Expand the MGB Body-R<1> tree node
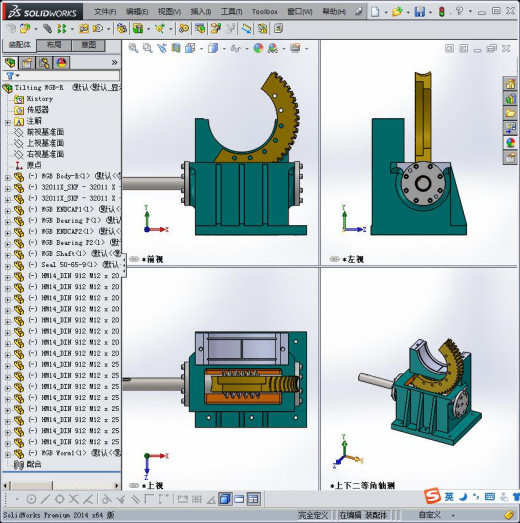Viewport: 520px width, 523px height. click(x=8, y=177)
